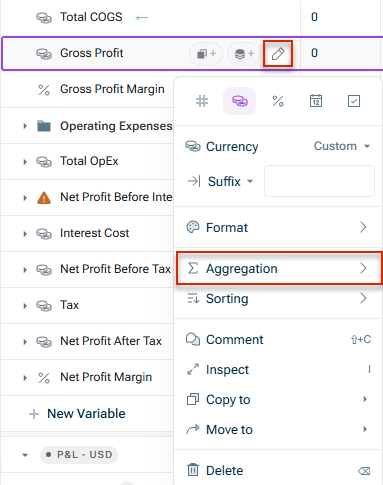Screen dimensions: 383x485
Task: Open the Aggregation submenu
Action: coord(279,268)
